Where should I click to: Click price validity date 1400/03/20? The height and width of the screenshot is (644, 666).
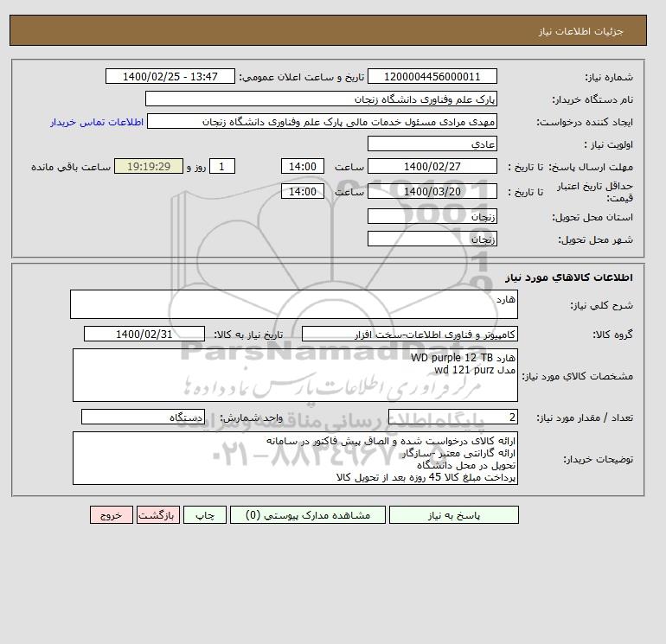click(x=432, y=191)
